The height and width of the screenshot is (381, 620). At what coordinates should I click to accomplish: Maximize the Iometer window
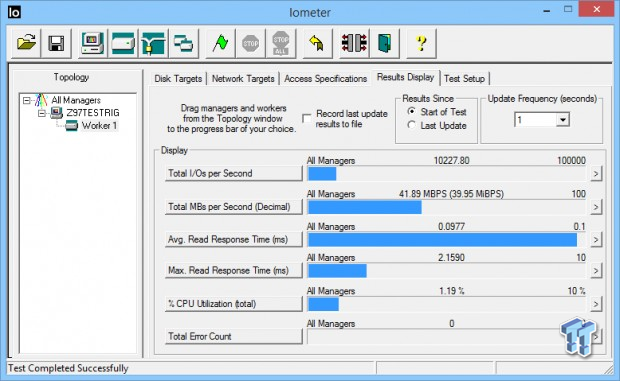tap(568, 9)
